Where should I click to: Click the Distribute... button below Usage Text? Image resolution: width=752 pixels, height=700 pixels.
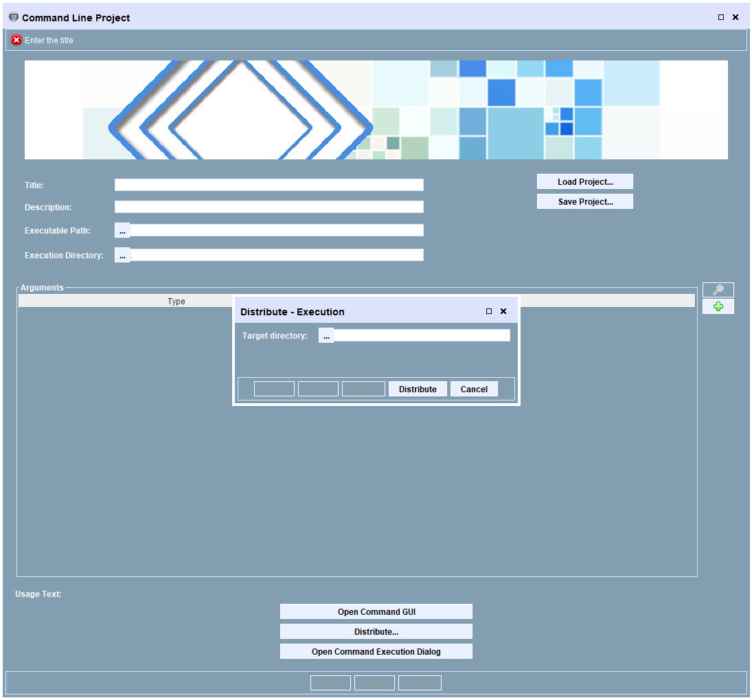click(376, 632)
